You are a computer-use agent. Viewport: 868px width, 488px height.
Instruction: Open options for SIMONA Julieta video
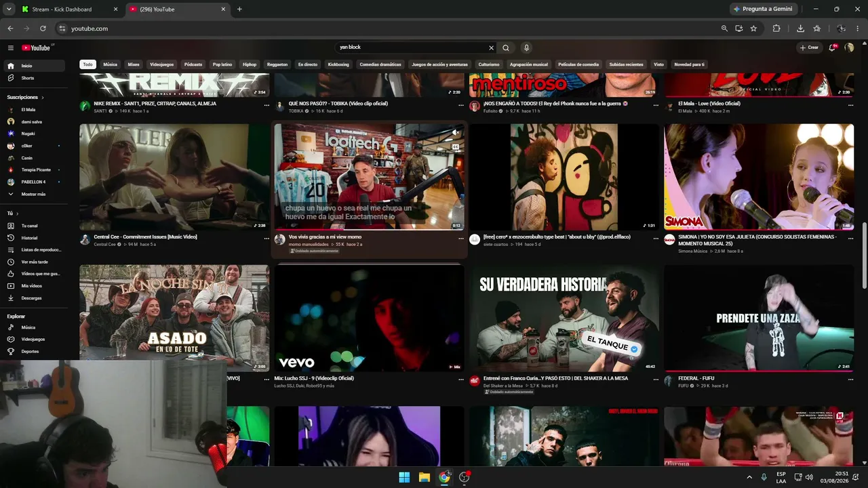point(850,239)
